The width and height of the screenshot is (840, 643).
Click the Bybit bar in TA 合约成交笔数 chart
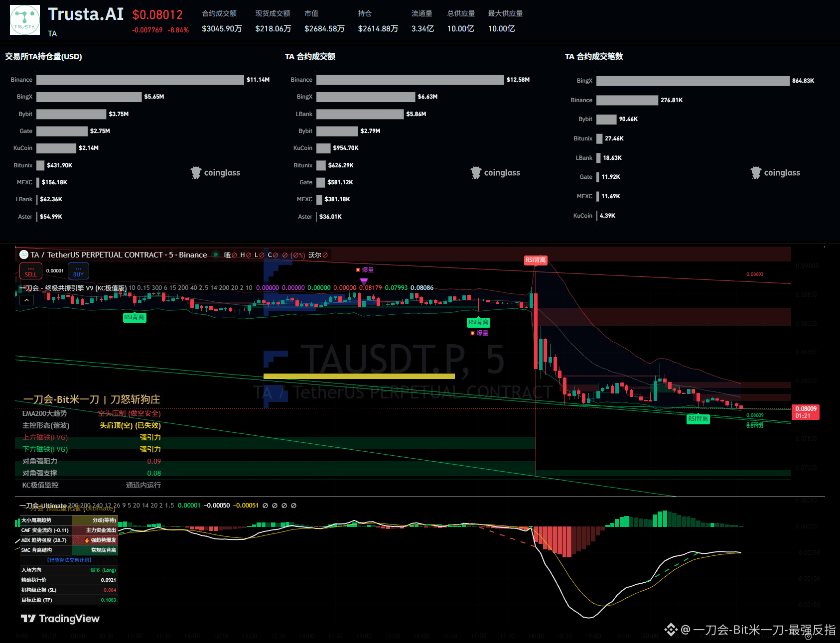[606, 119]
